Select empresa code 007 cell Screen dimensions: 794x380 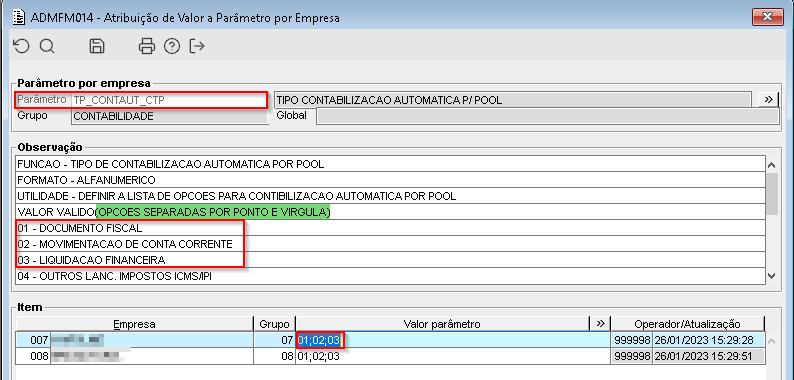tap(32, 339)
